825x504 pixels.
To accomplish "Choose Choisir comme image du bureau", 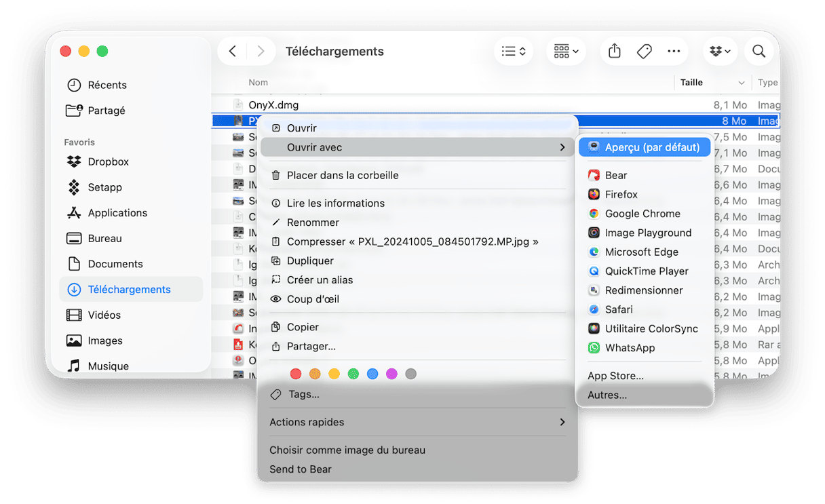I will point(417,450).
